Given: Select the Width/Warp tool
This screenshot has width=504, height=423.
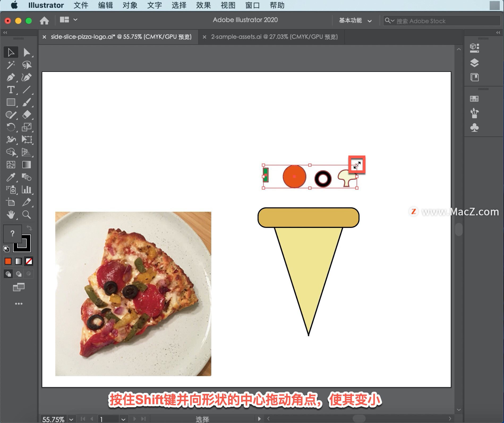Looking at the screenshot, I should pos(11,140).
